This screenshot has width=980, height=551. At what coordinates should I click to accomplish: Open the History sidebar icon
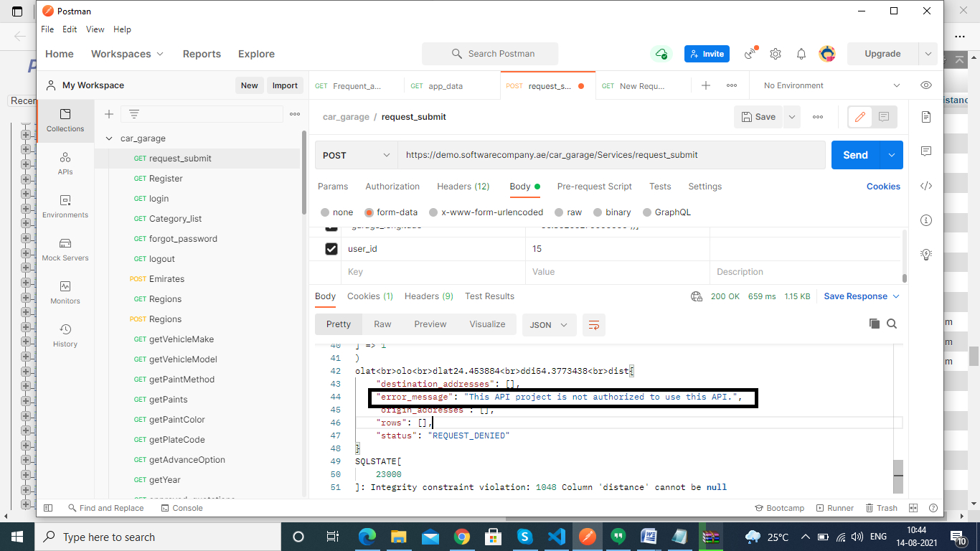[65, 335]
